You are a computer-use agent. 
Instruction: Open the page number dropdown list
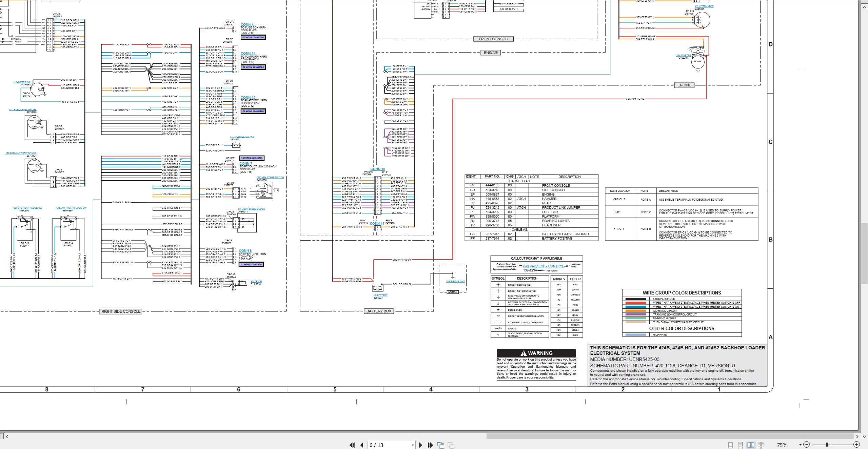[x=413, y=445]
